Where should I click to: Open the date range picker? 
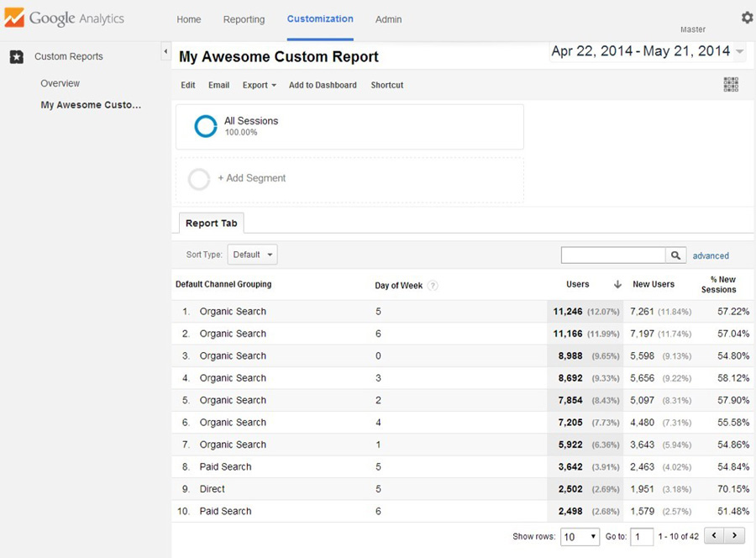coord(647,52)
